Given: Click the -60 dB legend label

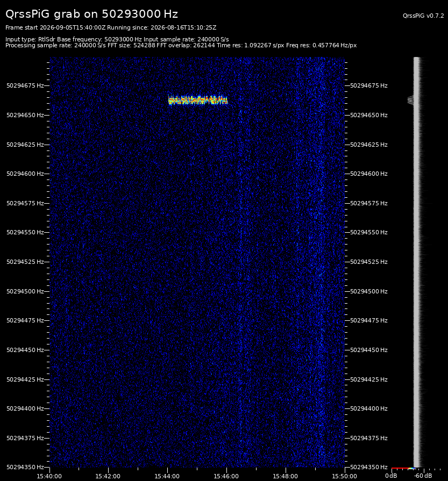Looking at the screenshot, I should click(x=423, y=476).
